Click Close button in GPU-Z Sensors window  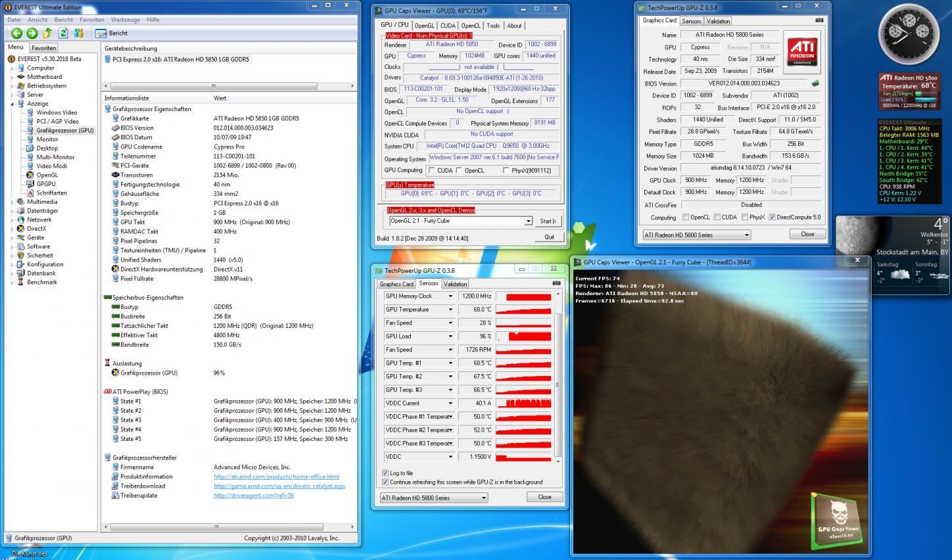544,497
